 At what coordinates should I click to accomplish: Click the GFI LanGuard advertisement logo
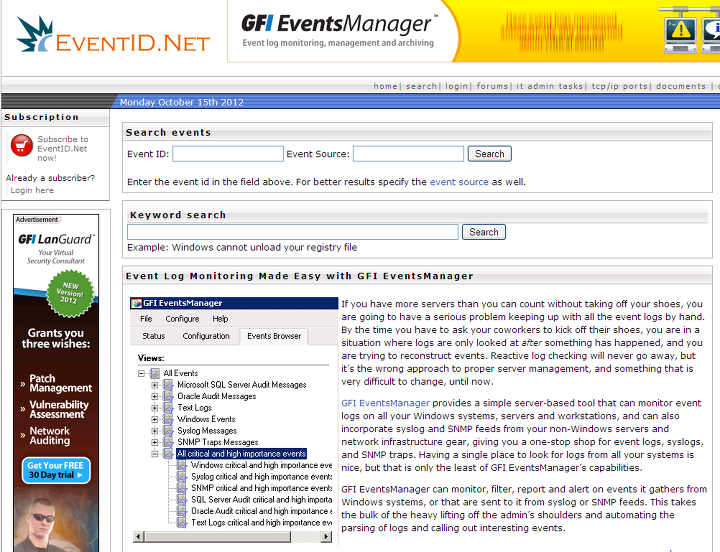point(56,239)
